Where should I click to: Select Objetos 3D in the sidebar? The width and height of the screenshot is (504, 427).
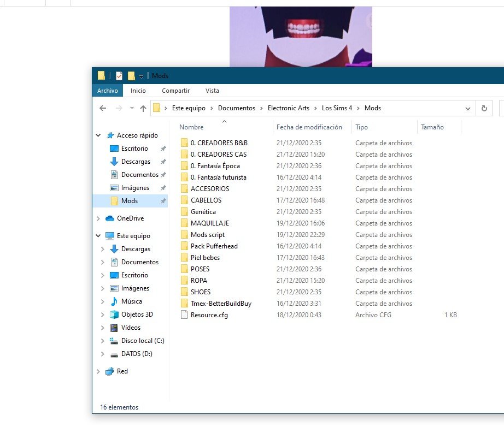[137, 315]
